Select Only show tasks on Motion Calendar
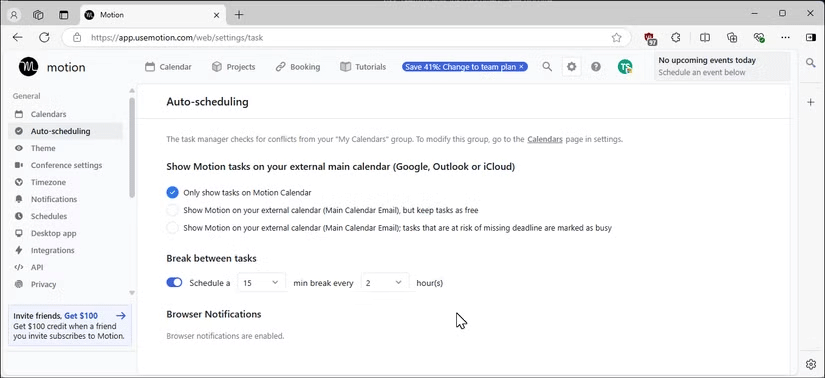 coord(172,193)
